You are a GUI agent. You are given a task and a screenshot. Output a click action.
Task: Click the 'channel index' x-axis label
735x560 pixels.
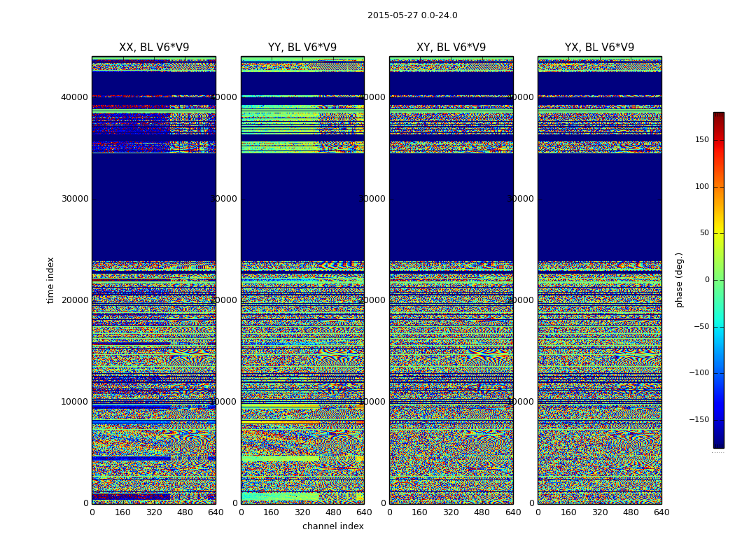click(x=333, y=526)
